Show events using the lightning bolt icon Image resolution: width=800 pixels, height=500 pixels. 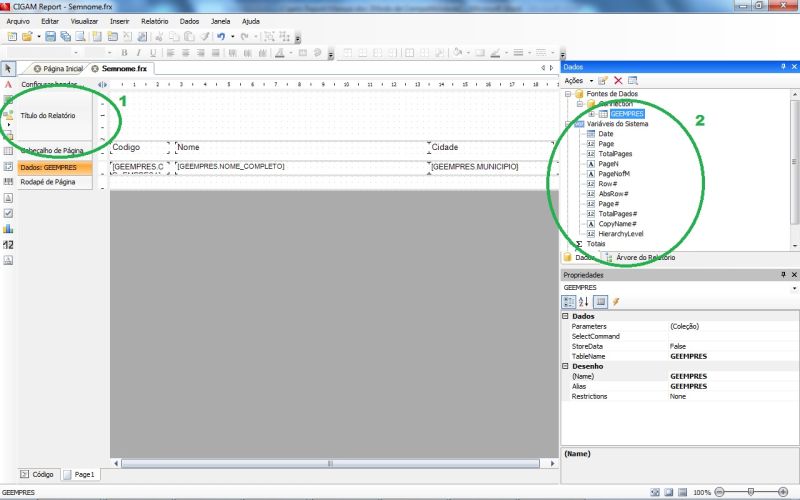tap(616, 302)
